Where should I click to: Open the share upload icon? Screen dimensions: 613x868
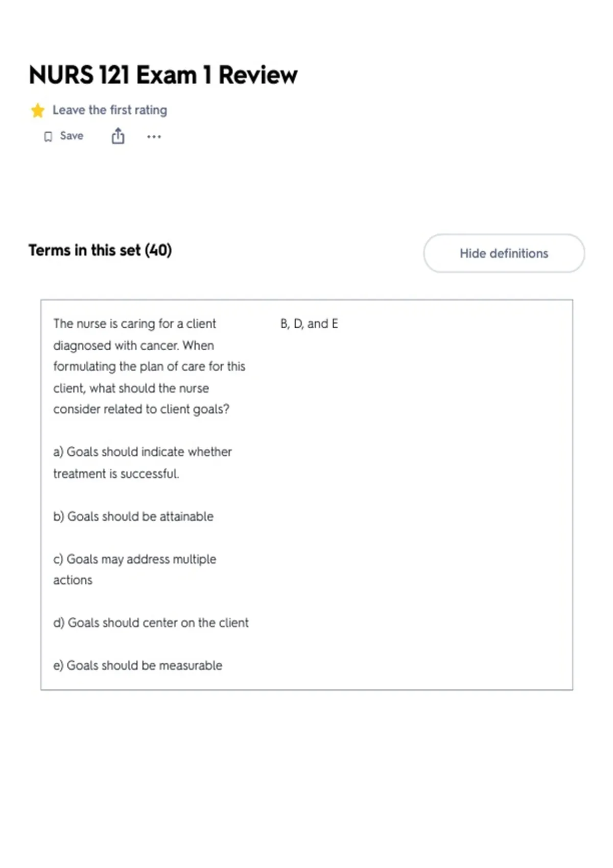[x=118, y=136]
